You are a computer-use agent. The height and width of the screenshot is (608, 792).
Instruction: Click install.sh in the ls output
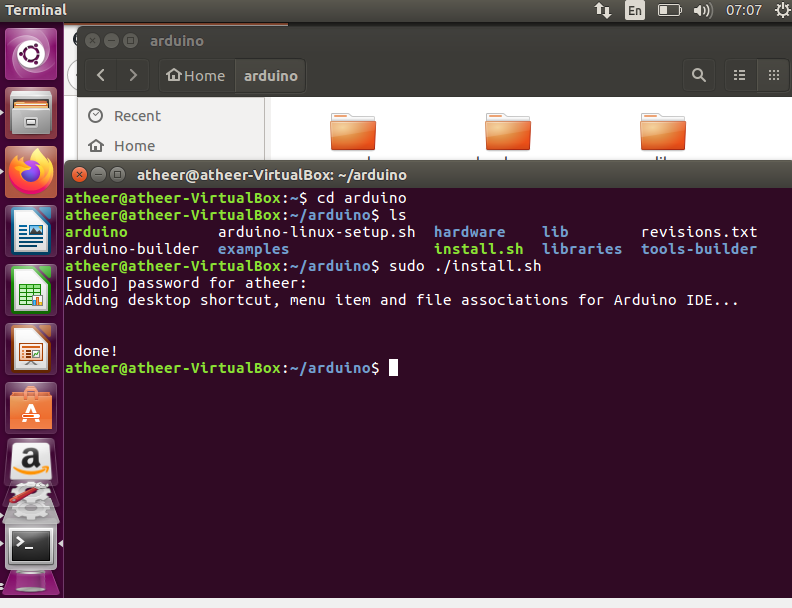tap(478, 249)
